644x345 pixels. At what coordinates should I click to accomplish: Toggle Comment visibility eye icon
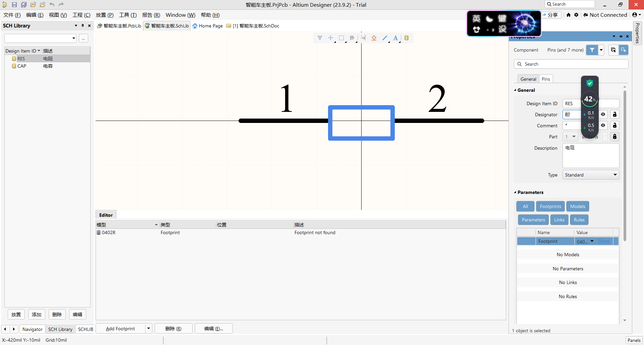(603, 126)
